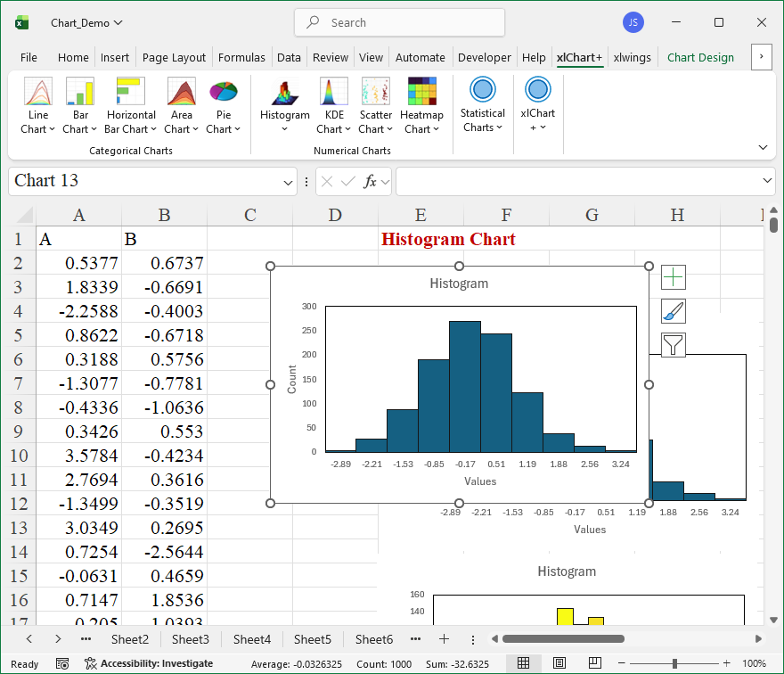Click Accessibility: Investigate in status bar
784x674 pixels.
149,663
